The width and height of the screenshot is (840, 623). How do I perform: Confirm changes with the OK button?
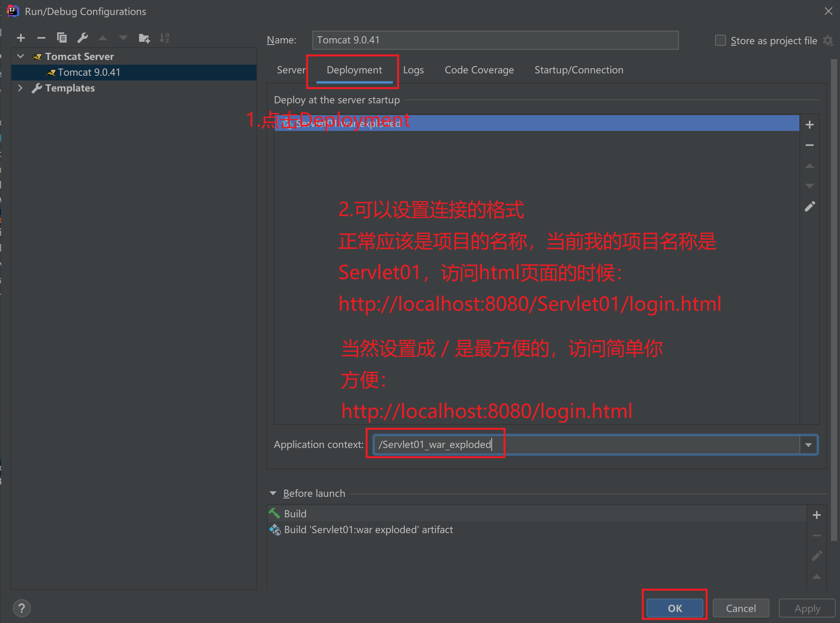click(674, 608)
